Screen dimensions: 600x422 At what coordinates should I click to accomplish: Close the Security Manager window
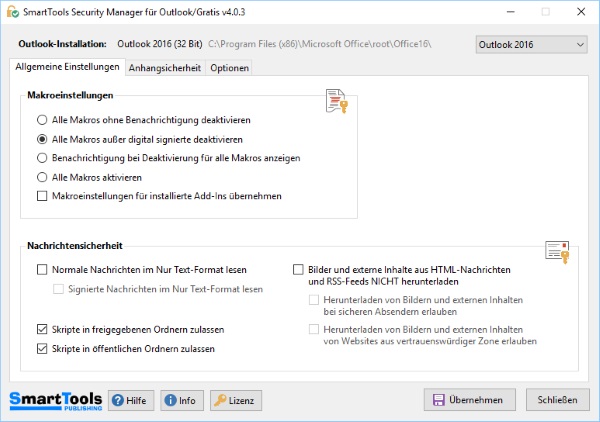pos(581,12)
